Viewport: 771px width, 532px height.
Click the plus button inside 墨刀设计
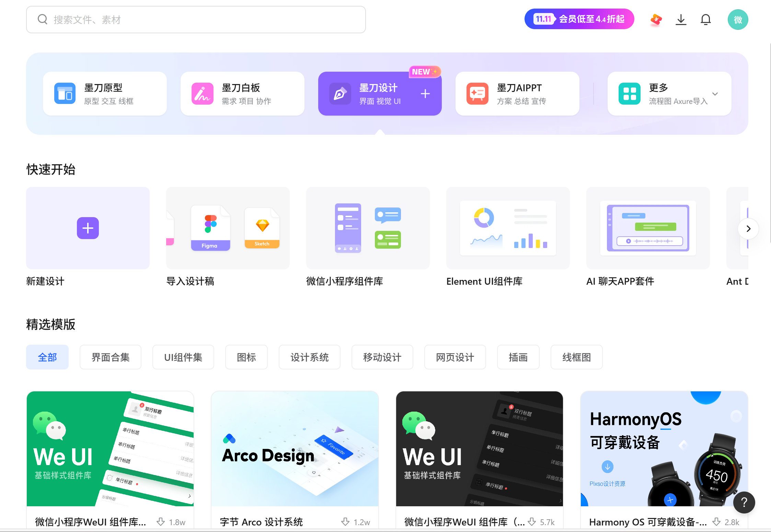tap(425, 93)
